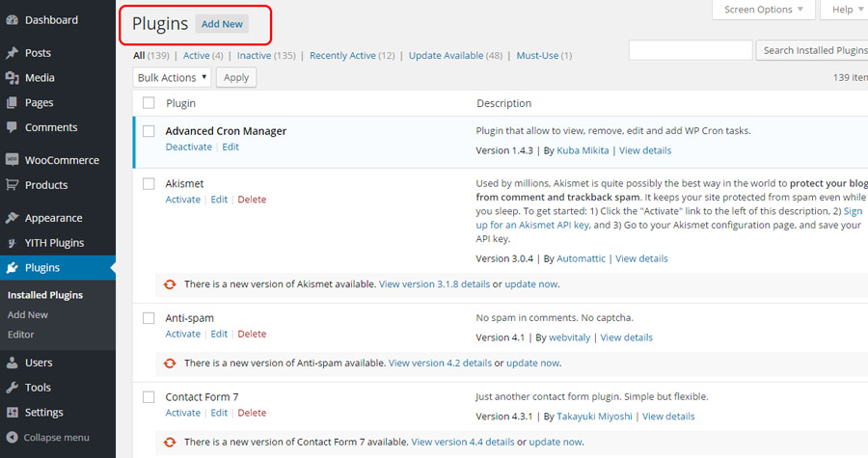Click the Settings icon in the sidebar
The width and height of the screenshot is (868, 458).
point(12,412)
